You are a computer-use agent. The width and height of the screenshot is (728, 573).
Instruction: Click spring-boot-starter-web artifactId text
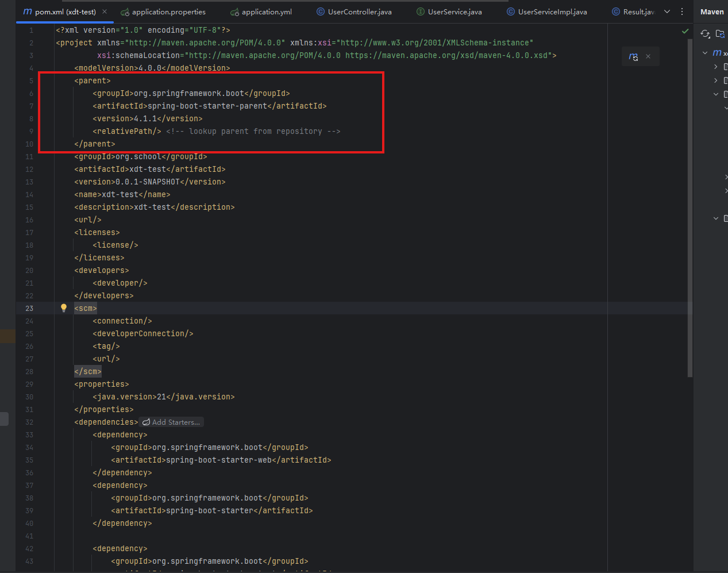pos(219,460)
